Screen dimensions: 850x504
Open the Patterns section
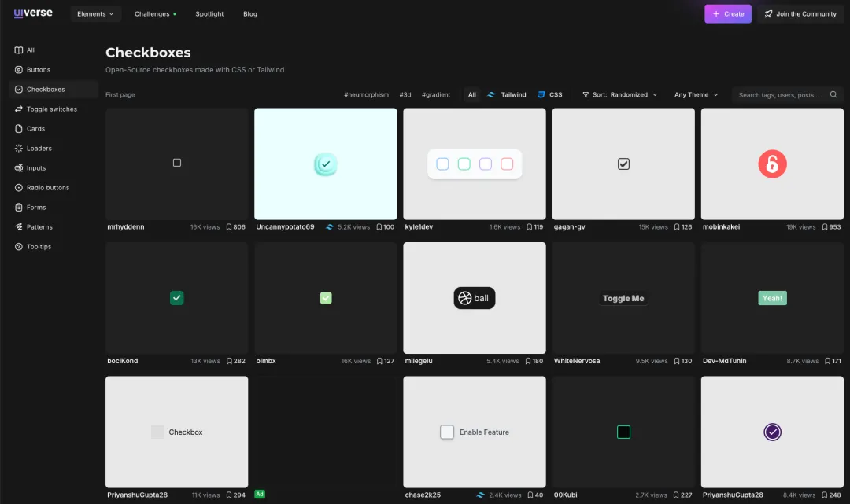click(35, 226)
